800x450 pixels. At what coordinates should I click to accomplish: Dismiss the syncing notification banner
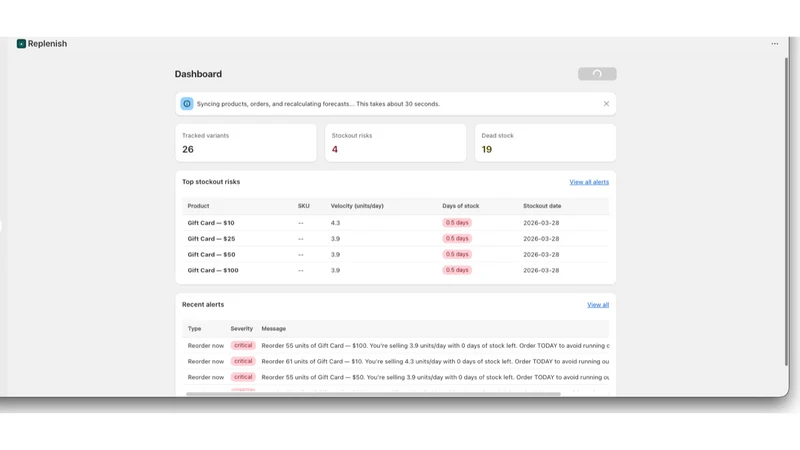606,104
